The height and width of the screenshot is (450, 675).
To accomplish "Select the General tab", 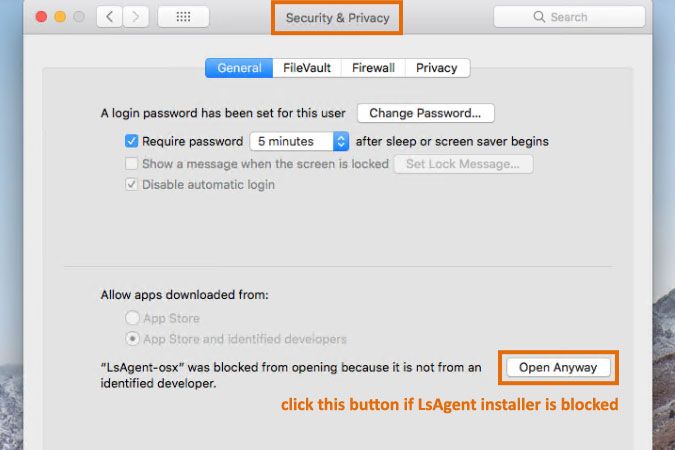I will point(239,68).
